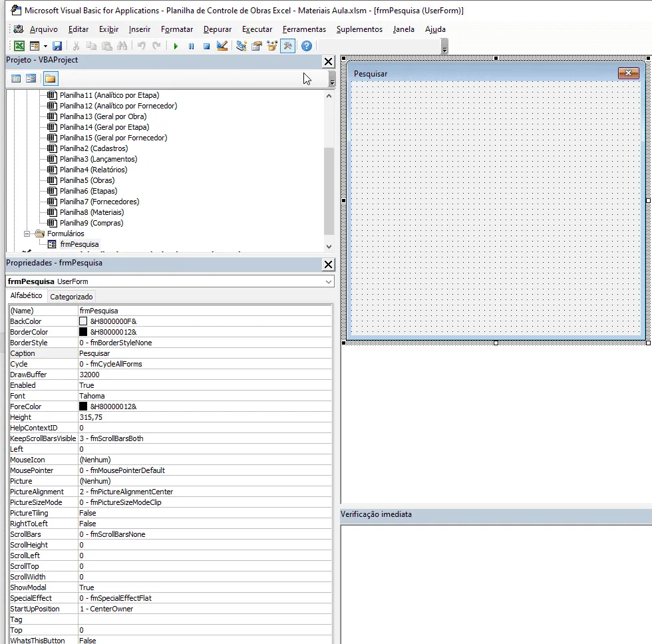The image size is (652, 644).
Task: Click the Break pause icon
Action: [x=192, y=46]
